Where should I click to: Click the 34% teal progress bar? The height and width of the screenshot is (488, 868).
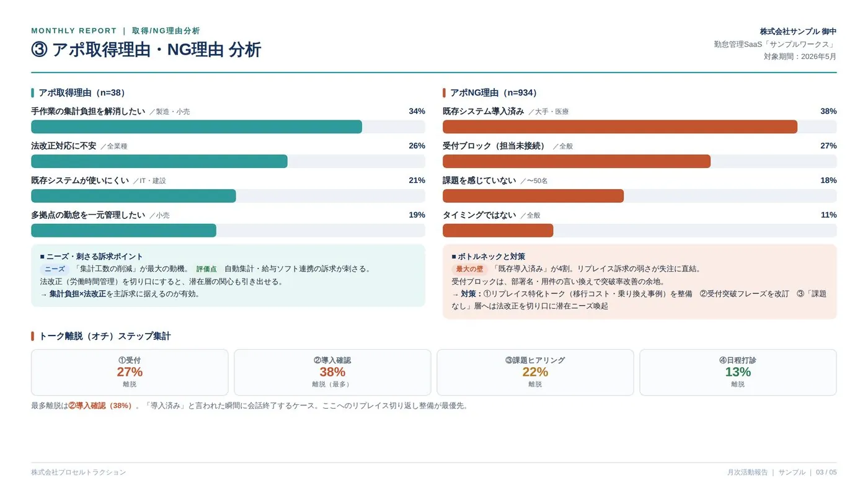tap(197, 126)
